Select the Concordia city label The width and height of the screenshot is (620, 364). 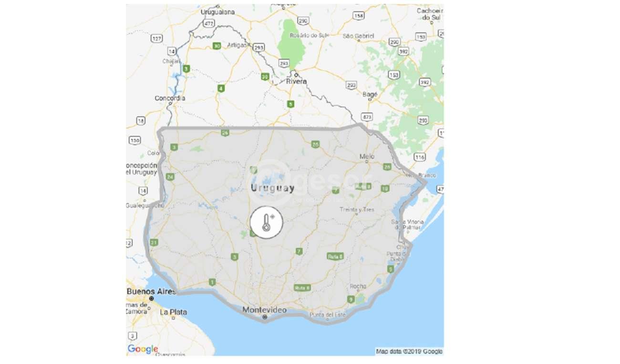click(x=170, y=98)
